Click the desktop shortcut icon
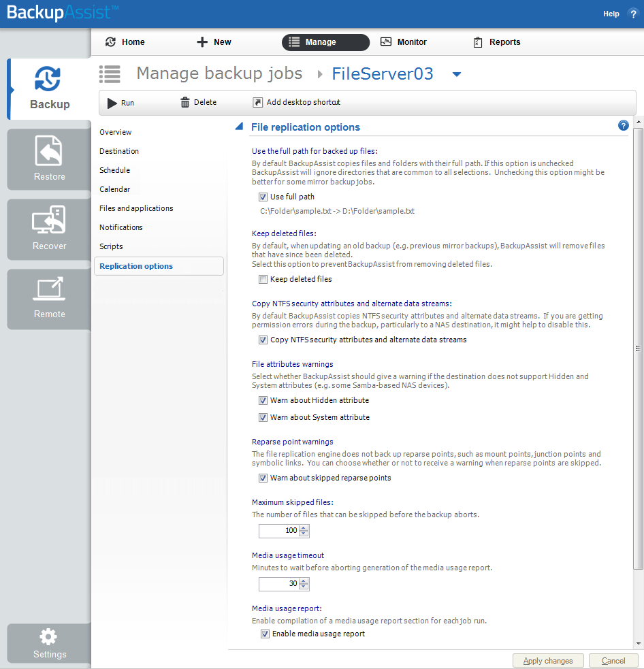The width and height of the screenshot is (644, 669). tap(257, 102)
